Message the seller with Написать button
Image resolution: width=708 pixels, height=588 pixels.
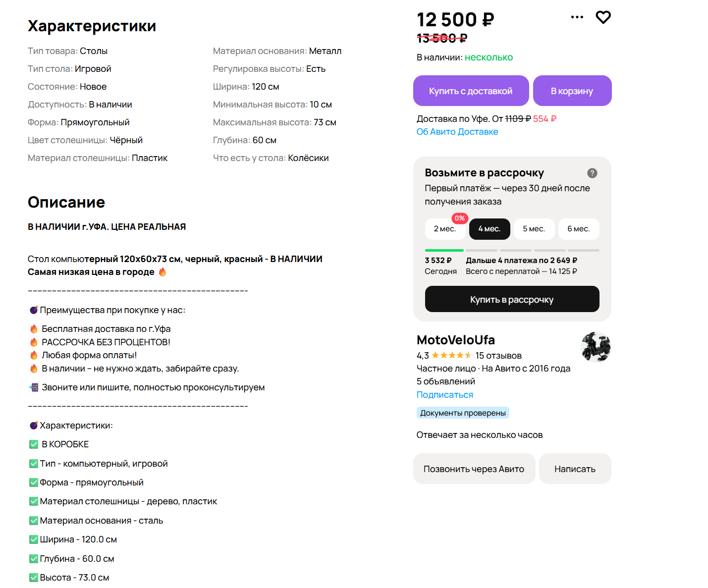click(x=575, y=469)
